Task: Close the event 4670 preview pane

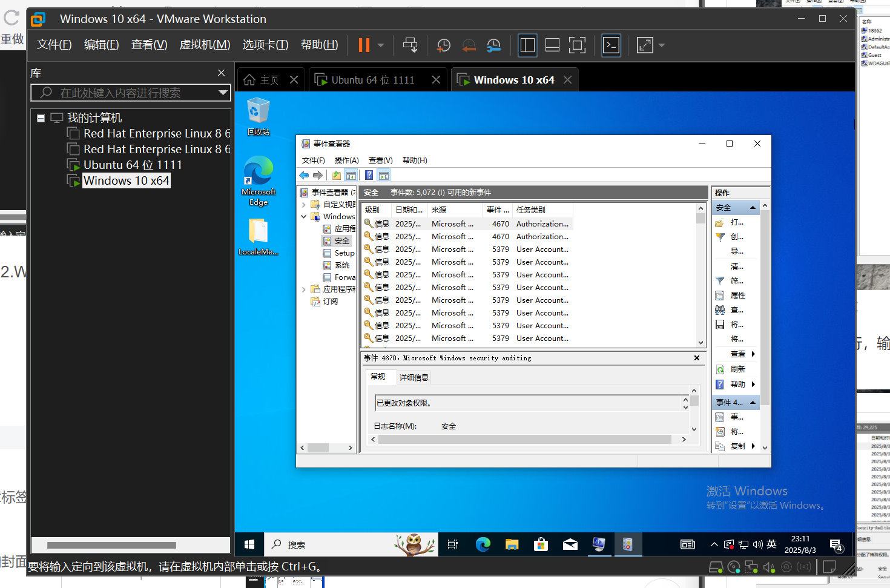Action: [697, 358]
